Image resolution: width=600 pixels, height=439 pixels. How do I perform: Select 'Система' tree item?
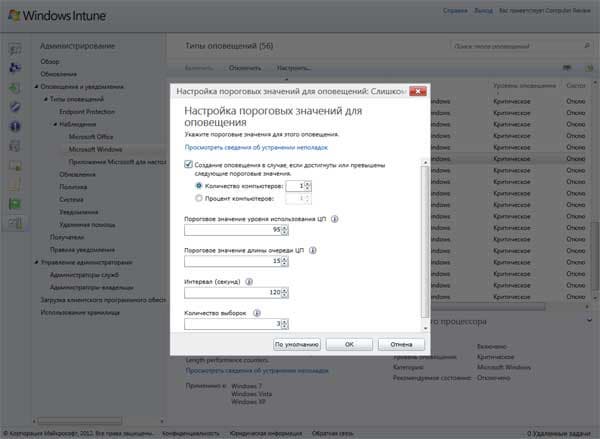point(71,199)
